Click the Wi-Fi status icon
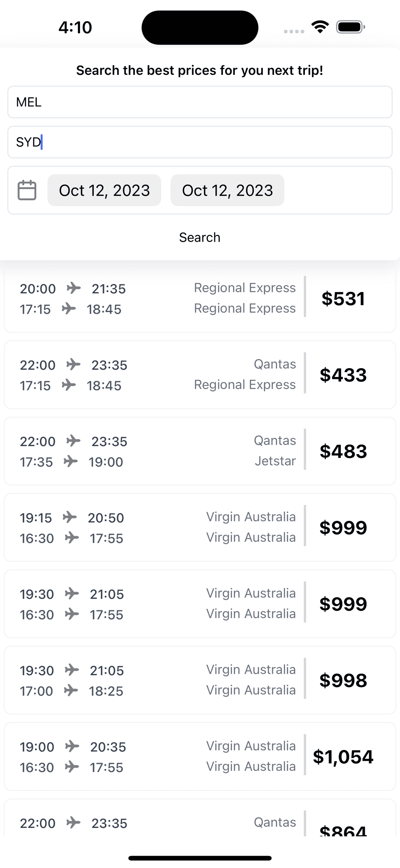This screenshot has height=868, width=400. coord(320,27)
